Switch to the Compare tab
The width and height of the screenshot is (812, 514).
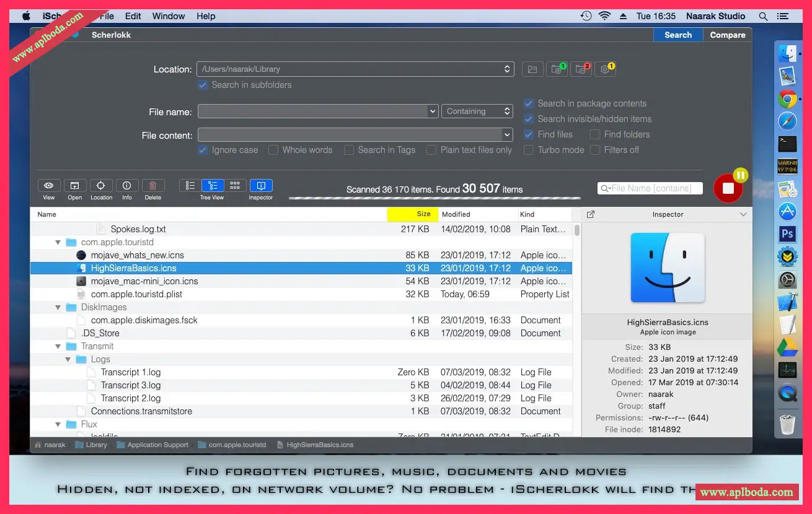(x=727, y=35)
